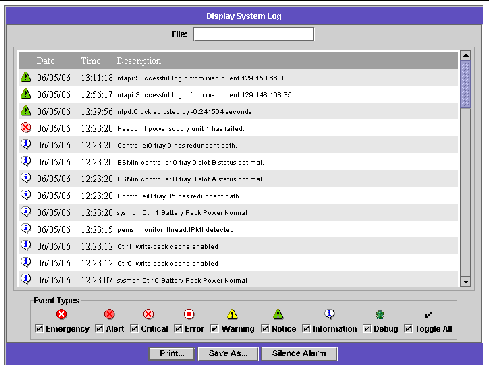Select Ctrl 1 Battery Back Power Normal text
This screenshot has width=489, height=370.
(182, 213)
